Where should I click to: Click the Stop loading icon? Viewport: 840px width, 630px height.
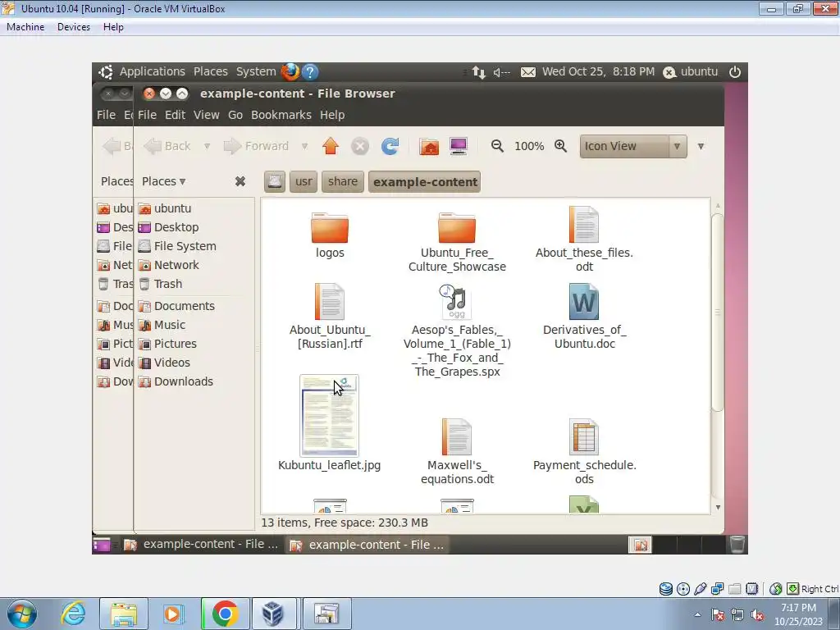[360, 146]
